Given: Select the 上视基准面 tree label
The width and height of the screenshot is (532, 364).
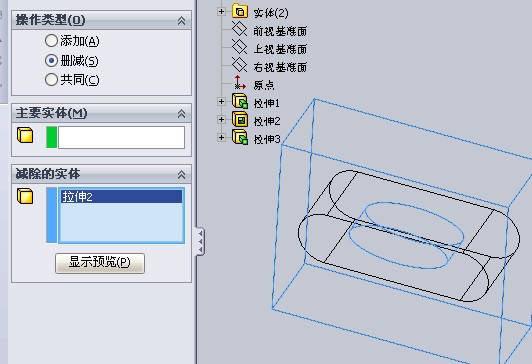Looking at the screenshot, I should click(280, 49).
